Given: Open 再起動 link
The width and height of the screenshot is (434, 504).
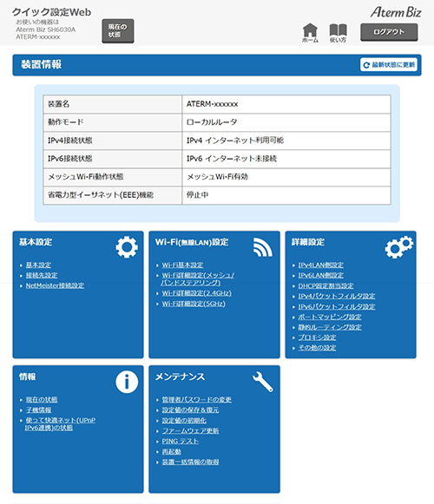Looking at the screenshot, I should point(171,451).
